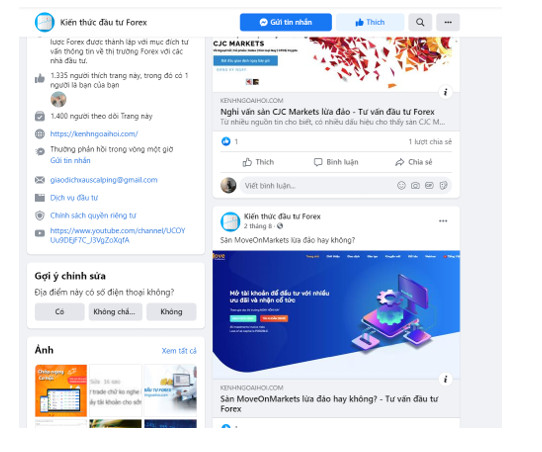The width and height of the screenshot is (542, 452).
Task: Click the Messenger 'Gửi tin nhắn' button
Action: coord(286,22)
